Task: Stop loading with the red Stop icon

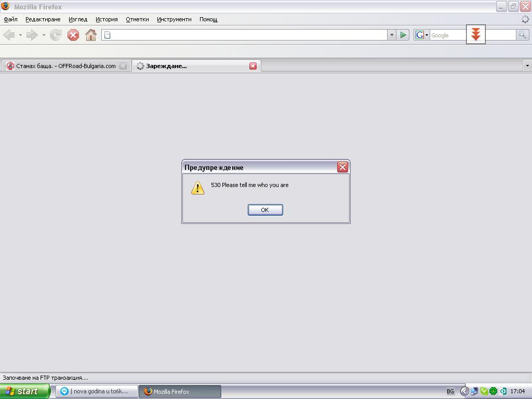Action: [x=73, y=35]
